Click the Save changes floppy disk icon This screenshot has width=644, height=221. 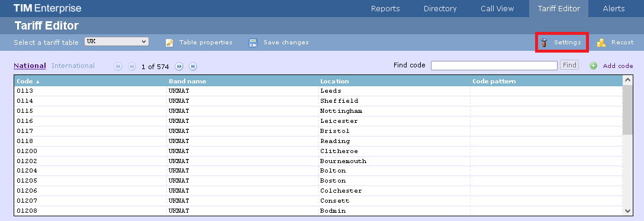pos(253,43)
